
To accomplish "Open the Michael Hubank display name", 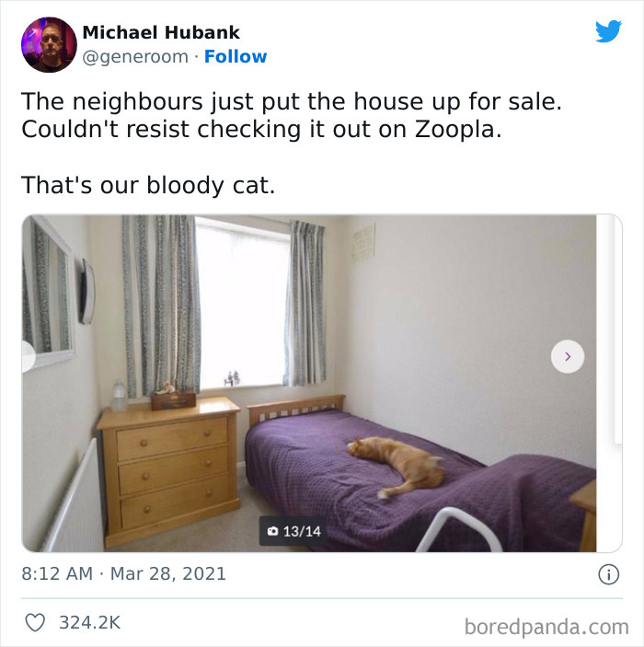I will pyautogui.click(x=161, y=32).
